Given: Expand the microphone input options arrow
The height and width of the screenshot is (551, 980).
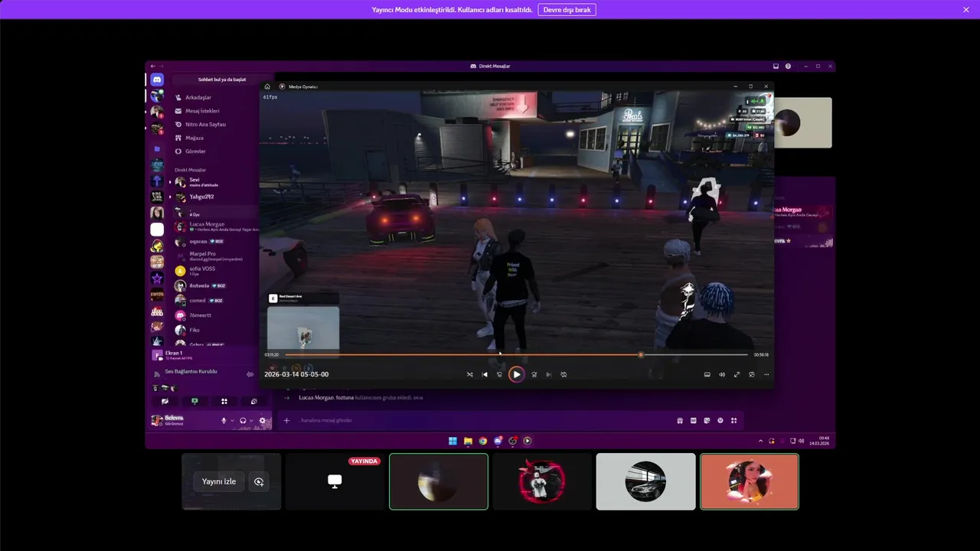Looking at the screenshot, I should point(232,421).
